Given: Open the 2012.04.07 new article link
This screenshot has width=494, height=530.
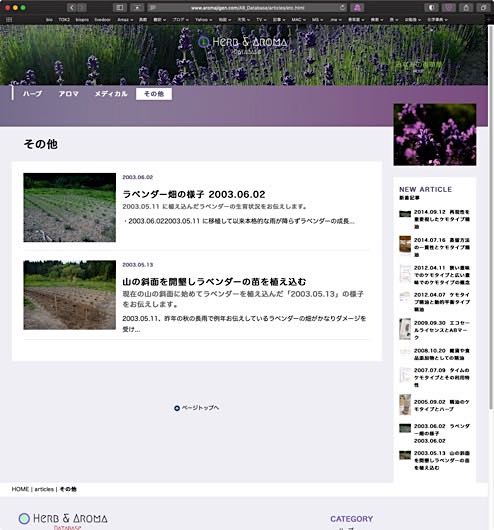Looking at the screenshot, I should (x=442, y=302).
